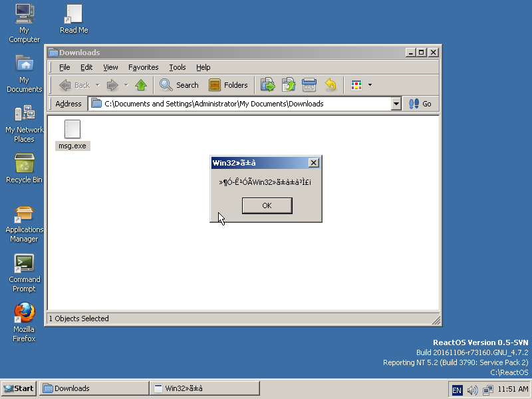The height and width of the screenshot is (399, 532).
Task: Expand the Address bar dropdown
Action: tap(396, 104)
